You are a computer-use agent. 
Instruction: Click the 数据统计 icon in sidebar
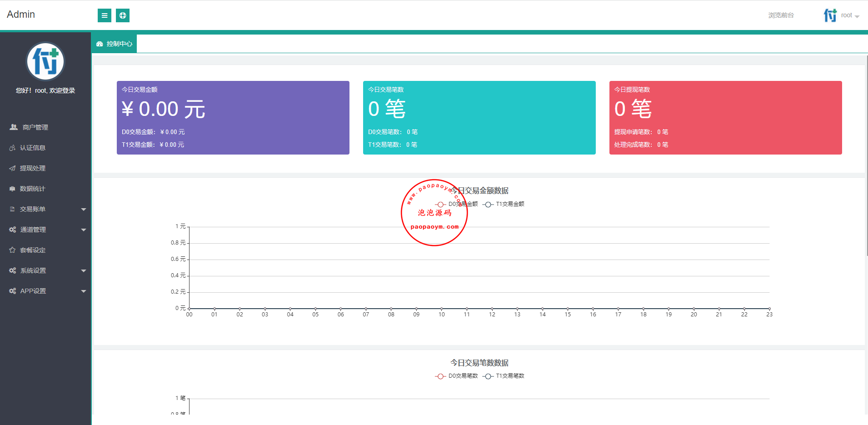pyautogui.click(x=12, y=189)
